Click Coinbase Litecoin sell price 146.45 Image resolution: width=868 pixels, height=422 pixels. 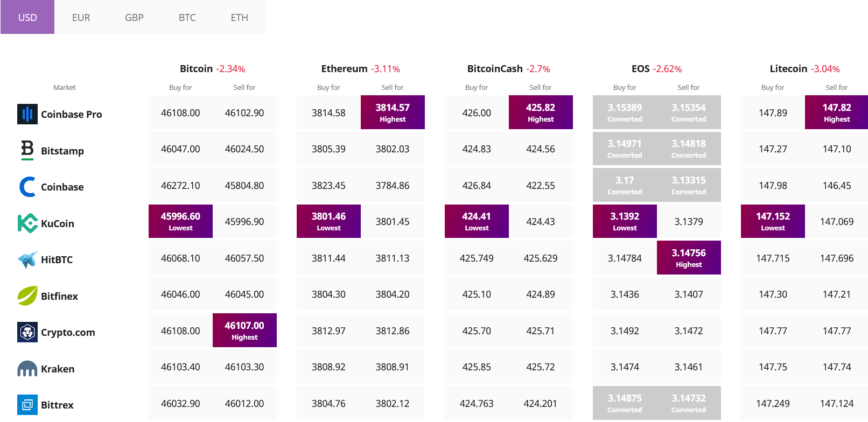pos(837,186)
